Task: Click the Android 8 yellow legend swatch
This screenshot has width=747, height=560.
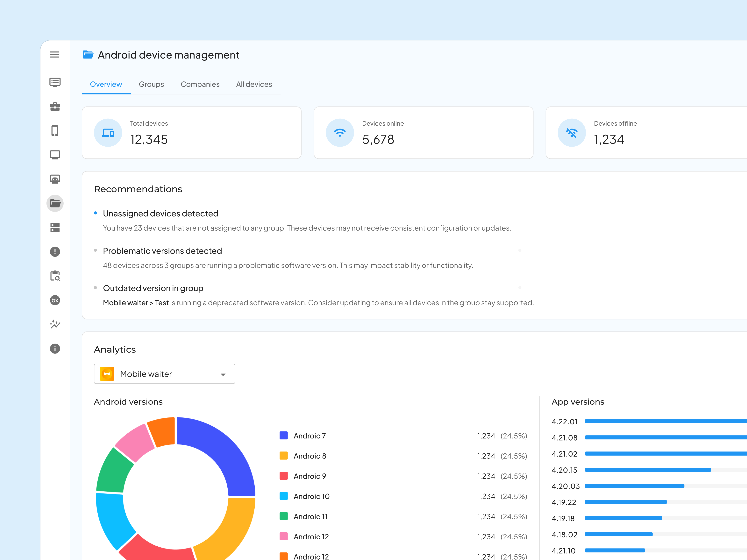Action: [284, 456]
